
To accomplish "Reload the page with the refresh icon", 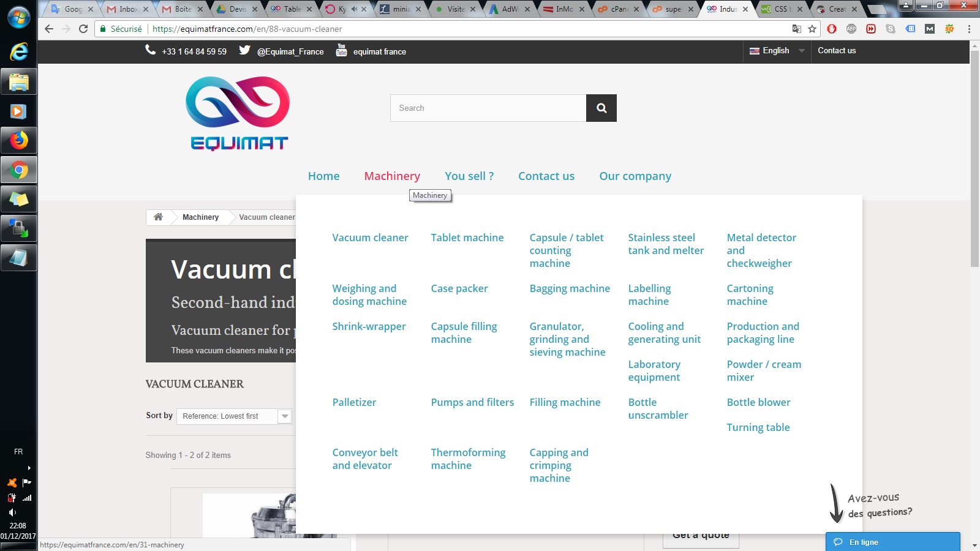I will click(83, 29).
